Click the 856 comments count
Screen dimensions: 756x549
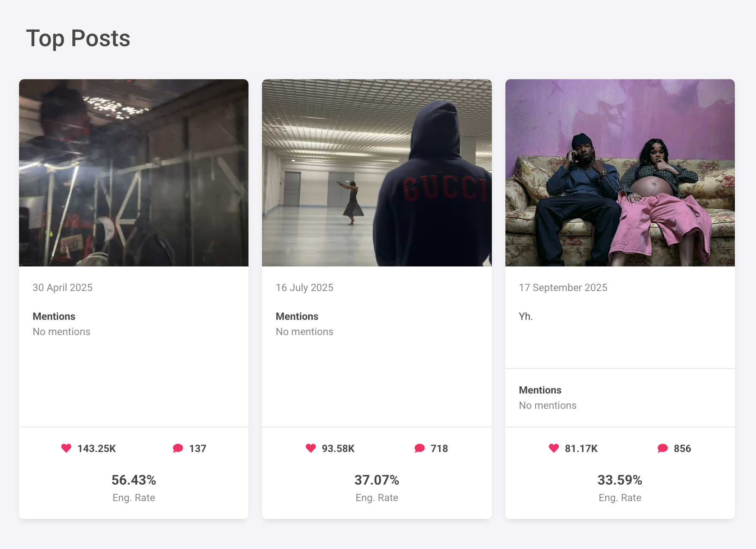682,449
